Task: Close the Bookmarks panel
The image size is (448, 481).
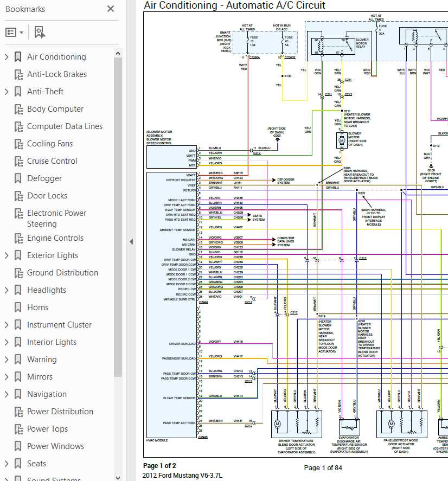Action: (111, 9)
